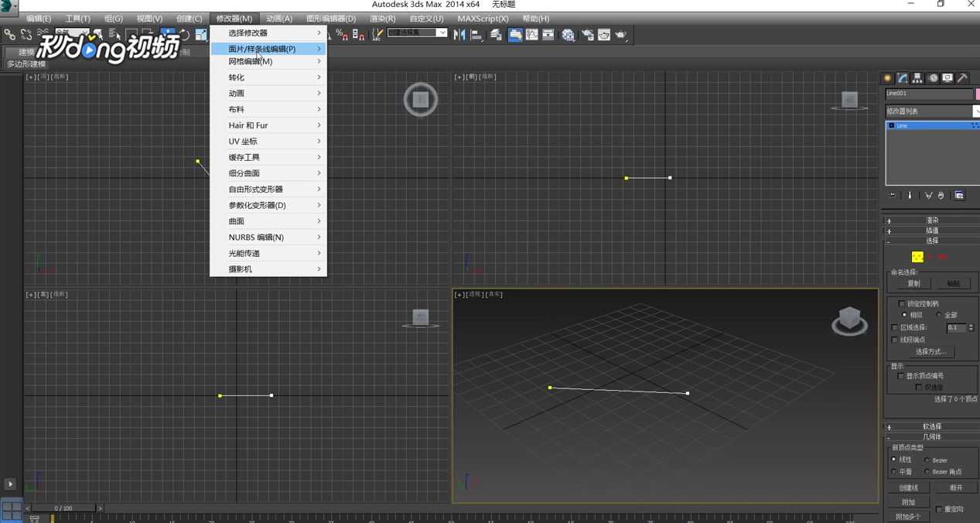Enable 重定向 checkbox
This screenshot has height=523, width=980.
[x=939, y=509]
